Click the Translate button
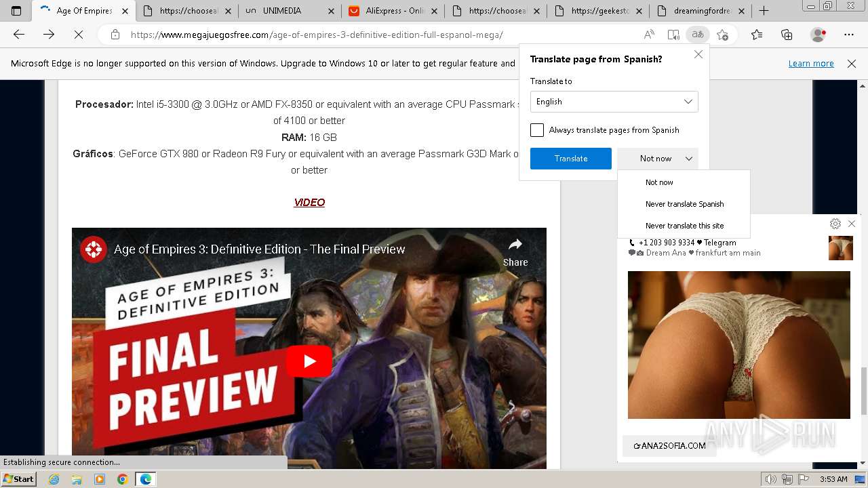This screenshot has width=868, height=488. click(x=571, y=159)
